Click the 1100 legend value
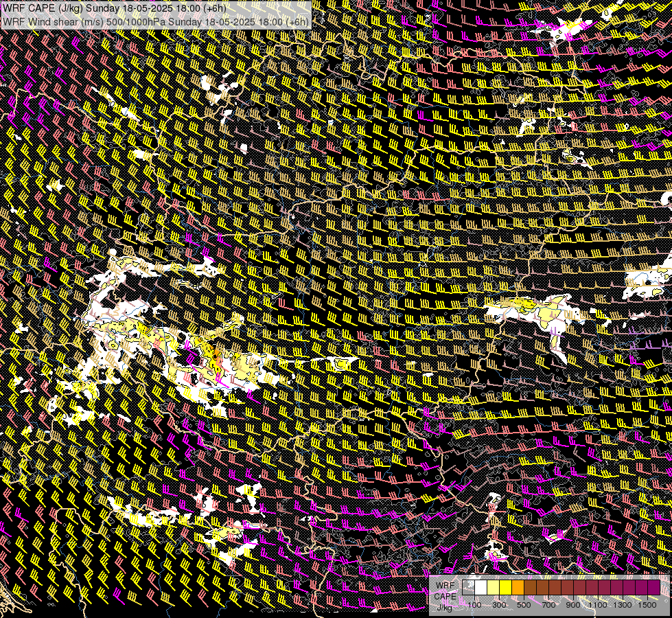The height and width of the screenshot is (618, 672). [597, 605]
